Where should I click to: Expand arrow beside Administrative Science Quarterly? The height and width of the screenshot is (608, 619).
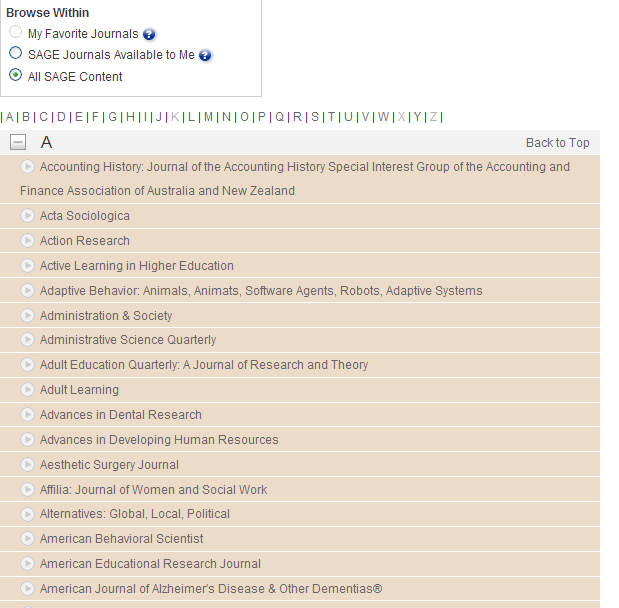click(x=27, y=340)
